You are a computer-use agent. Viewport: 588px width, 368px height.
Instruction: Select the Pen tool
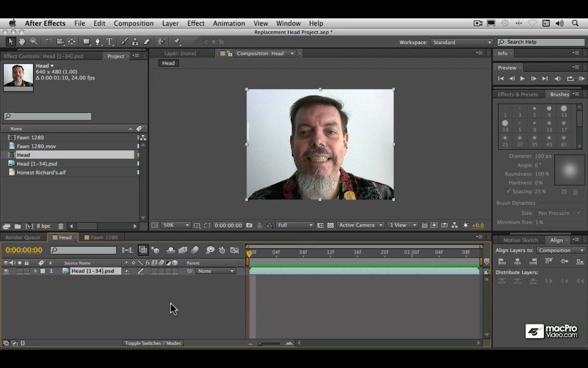(x=97, y=42)
